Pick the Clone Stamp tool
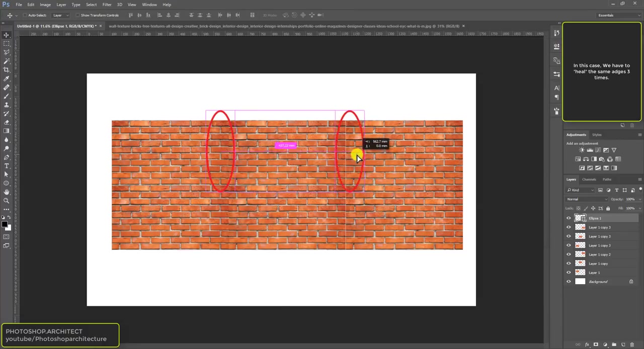644x349 pixels. click(7, 104)
